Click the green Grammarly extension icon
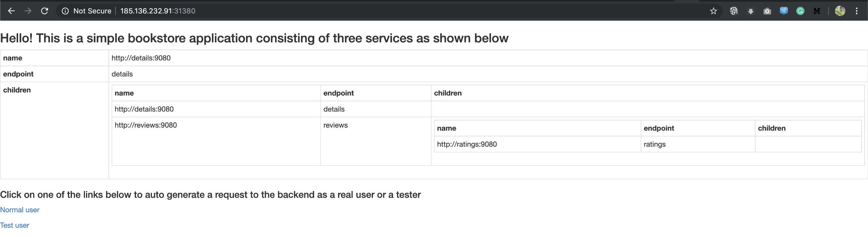The image size is (868, 237). 800,11
